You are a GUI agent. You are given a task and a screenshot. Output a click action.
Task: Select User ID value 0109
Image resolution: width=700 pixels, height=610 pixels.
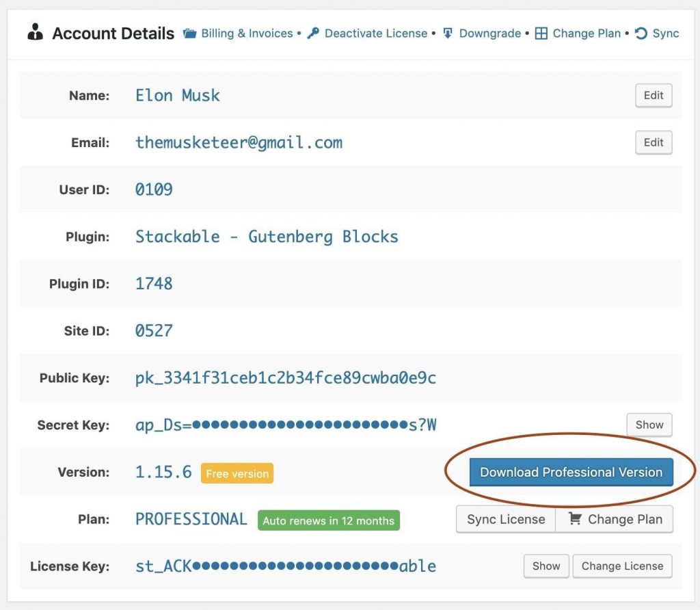[x=154, y=190]
